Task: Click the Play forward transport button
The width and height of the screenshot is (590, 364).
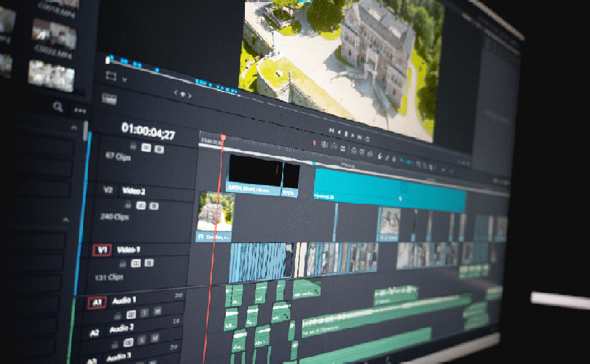Action: 353,135
